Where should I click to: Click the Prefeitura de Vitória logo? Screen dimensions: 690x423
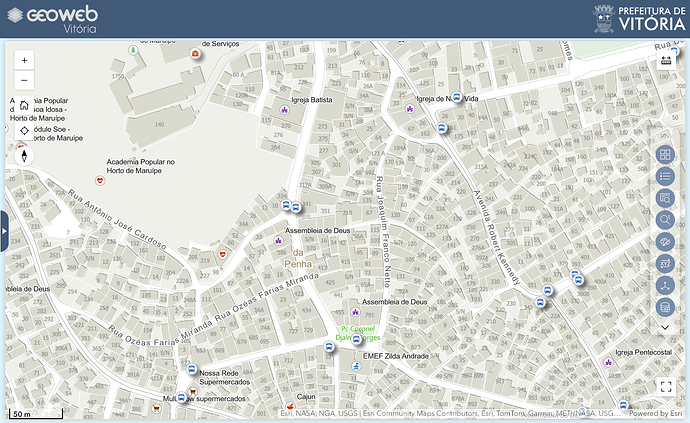[x=640, y=19]
